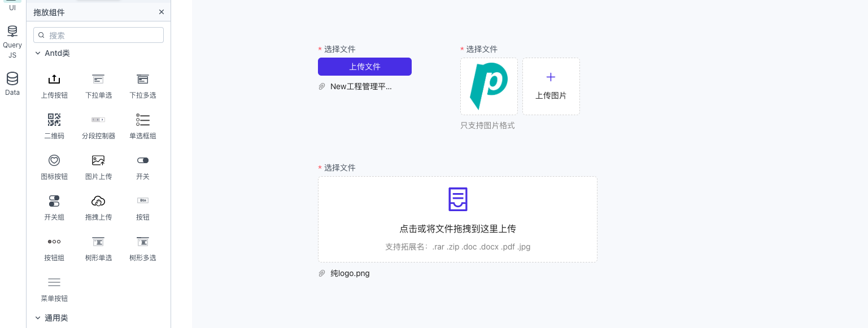The height and width of the screenshot is (328, 868).
Task: Click the 选择文件 label above 上传文件 button
Action: 340,49
